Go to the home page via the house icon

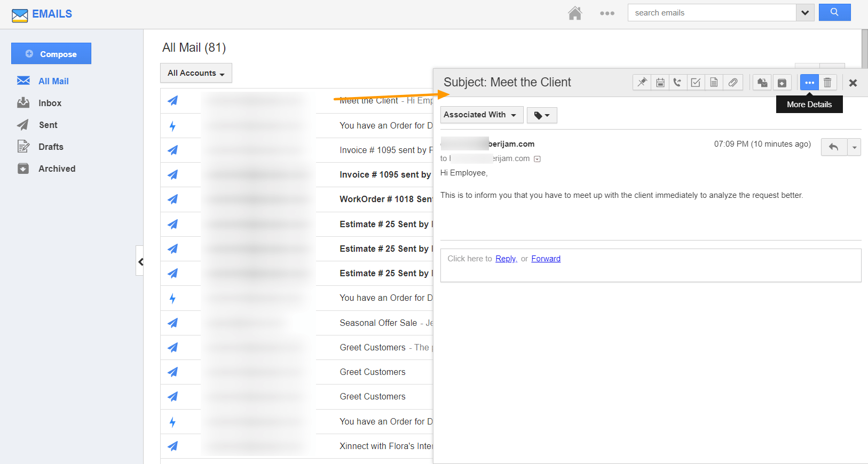pyautogui.click(x=575, y=13)
